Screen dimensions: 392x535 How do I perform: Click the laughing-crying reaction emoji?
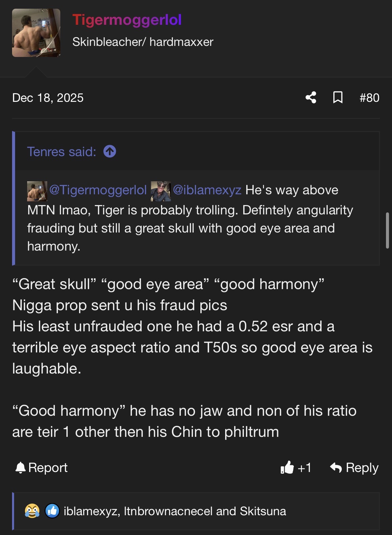point(32,511)
